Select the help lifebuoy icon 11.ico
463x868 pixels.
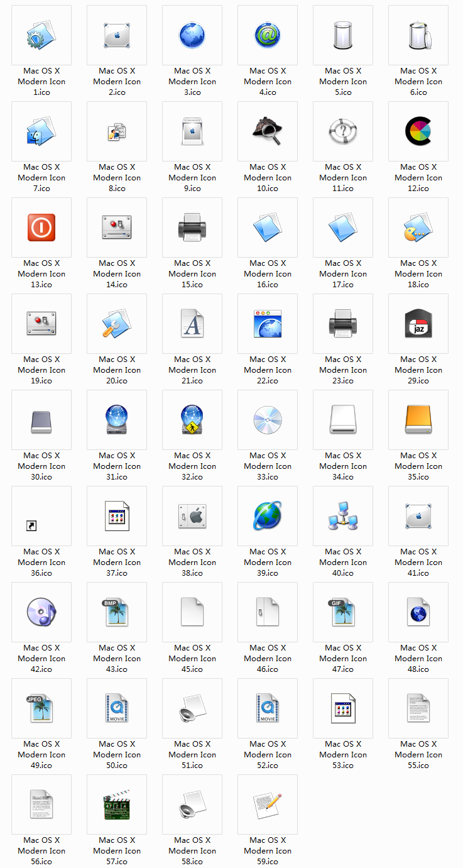(343, 131)
